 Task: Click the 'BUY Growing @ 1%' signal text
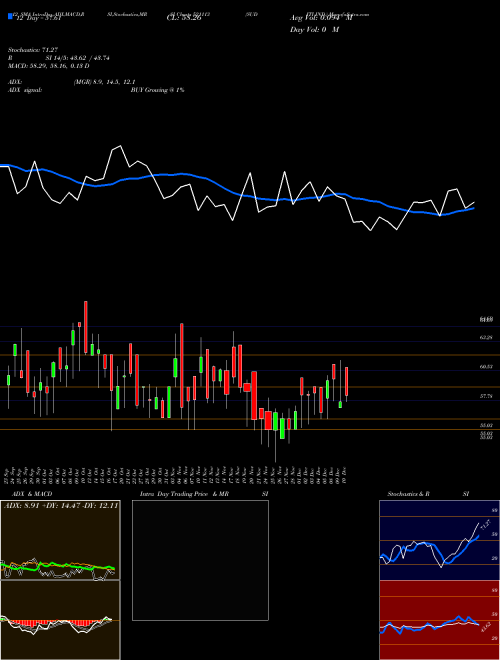coord(157,90)
